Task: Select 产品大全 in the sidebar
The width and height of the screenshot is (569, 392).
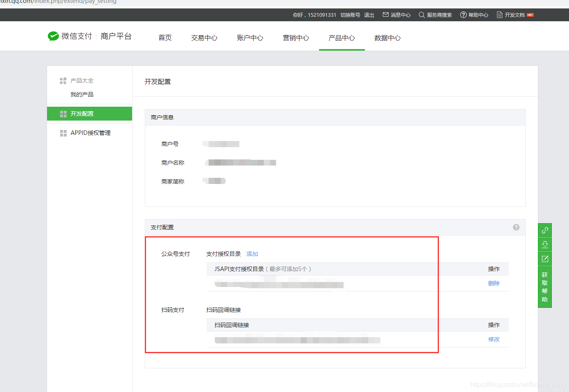Action: [x=82, y=81]
